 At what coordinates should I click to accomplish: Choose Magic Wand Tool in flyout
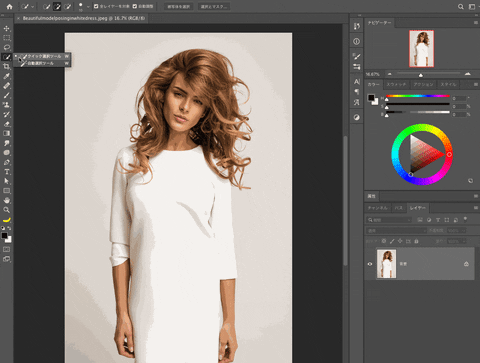pos(42,63)
